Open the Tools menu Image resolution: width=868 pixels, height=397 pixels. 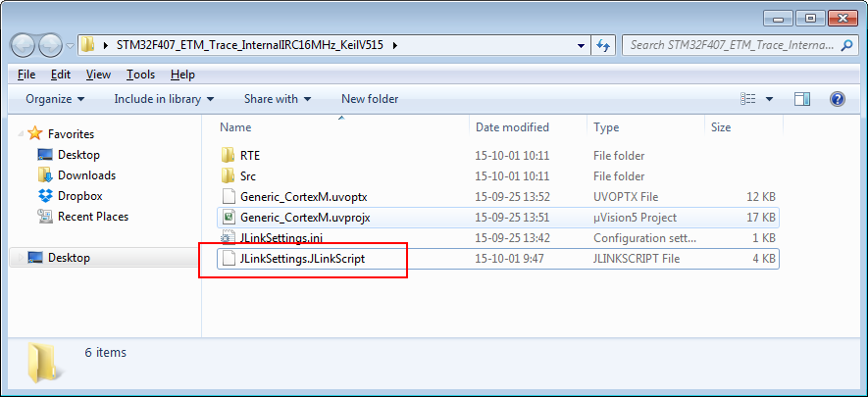[140, 74]
